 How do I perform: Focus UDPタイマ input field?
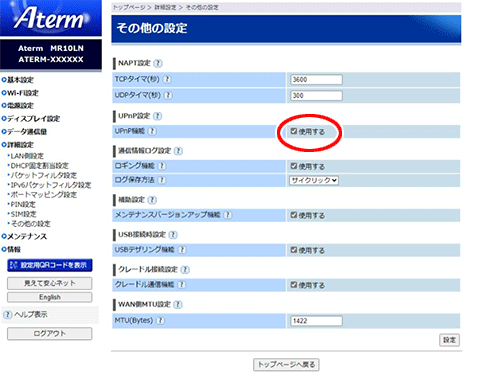click(x=316, y=96)
